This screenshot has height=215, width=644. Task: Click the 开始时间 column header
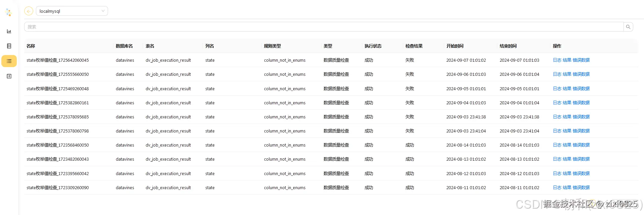[455, 46]
